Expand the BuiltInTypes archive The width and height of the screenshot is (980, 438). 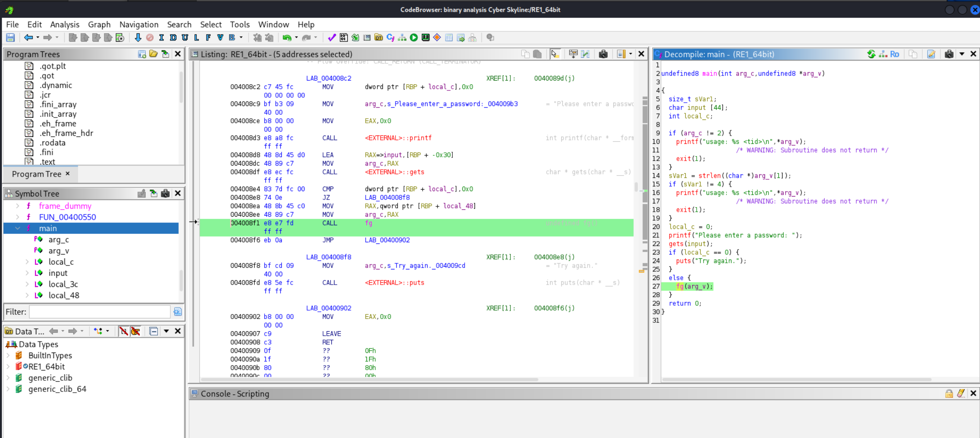8,355
